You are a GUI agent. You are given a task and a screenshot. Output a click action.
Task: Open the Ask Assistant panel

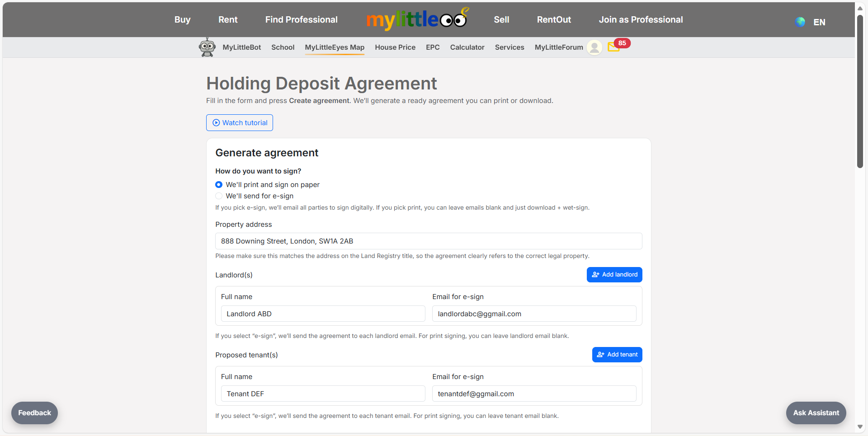816,413
